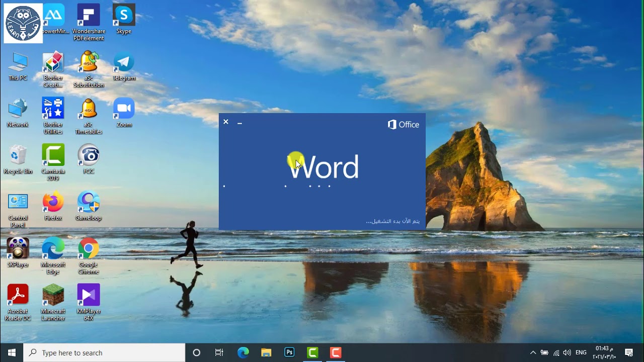Select the Telegram desktop shortcut
This screenshot has width=644, height=362.
pyautogui.click(x=124, y=66)
